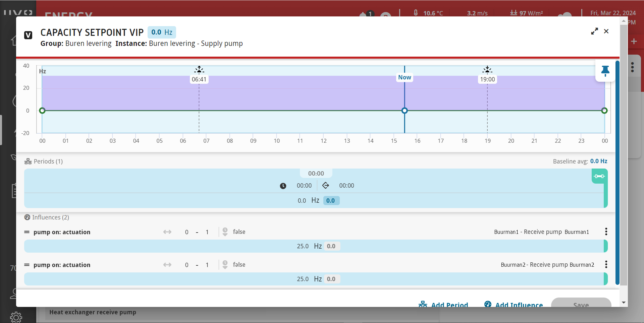Click the Add Period hierarchy icon
Screen dimensions: 644x323
pyautogui.click(x=423, y=304)
